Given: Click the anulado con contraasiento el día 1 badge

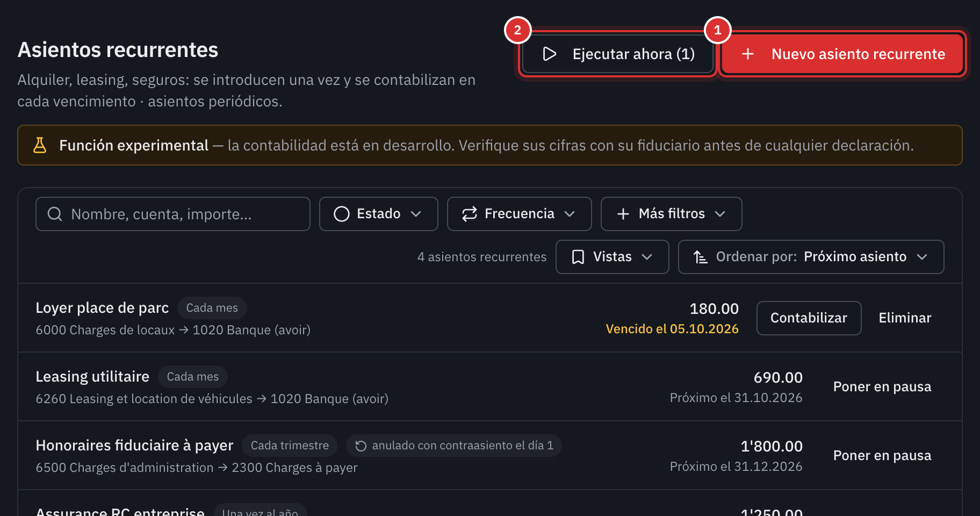Looking at the screenshot, I should (454, 446).
